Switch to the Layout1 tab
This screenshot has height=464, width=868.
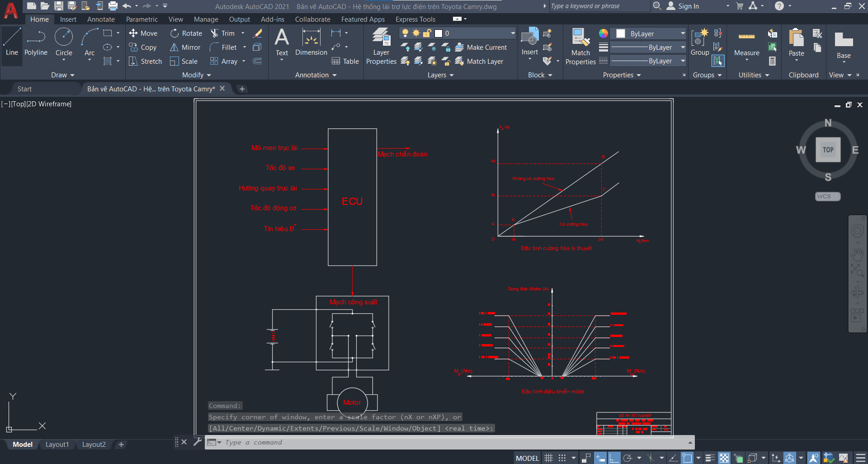(x=57, y=445)
